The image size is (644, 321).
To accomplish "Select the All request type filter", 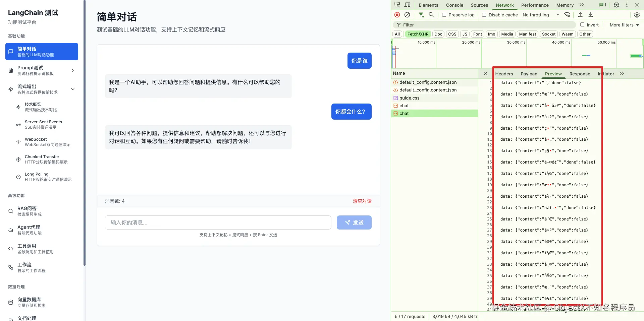I will point(397,34).
